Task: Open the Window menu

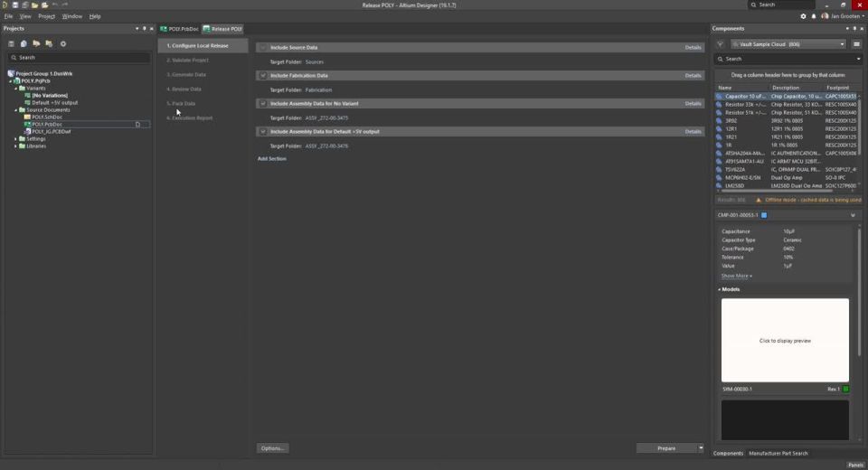Action: point(72,16)
